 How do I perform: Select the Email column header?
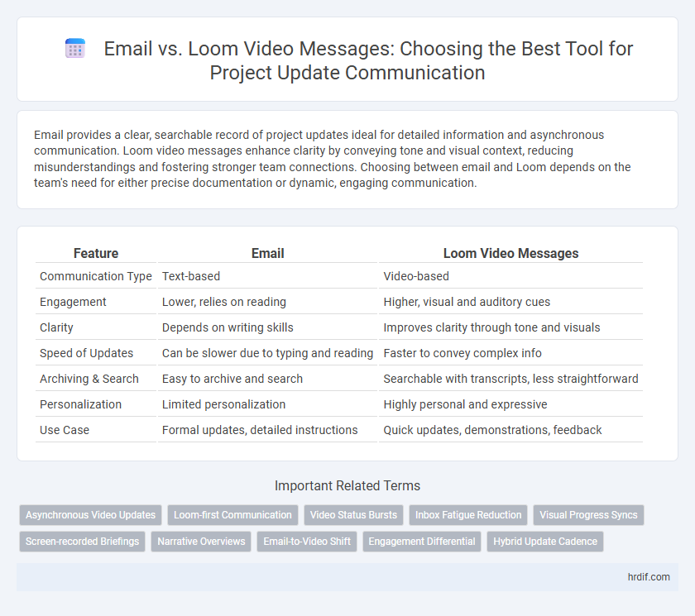[268, 253]
